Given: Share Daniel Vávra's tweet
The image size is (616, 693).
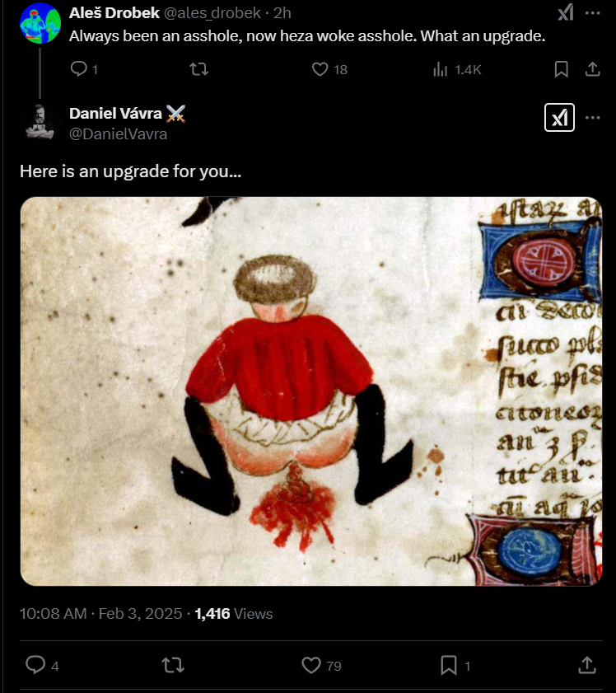Looking at the screenshot, I should pos(587,665).
